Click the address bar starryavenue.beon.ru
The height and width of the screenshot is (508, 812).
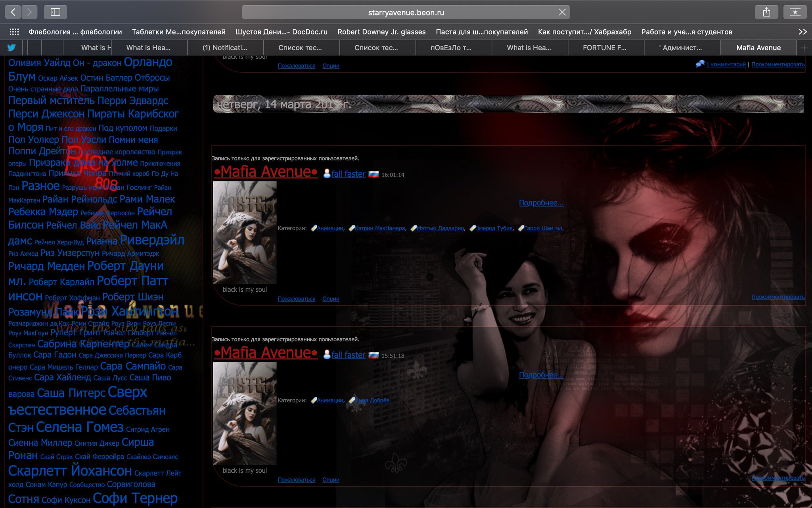click(x=406, y=12)
